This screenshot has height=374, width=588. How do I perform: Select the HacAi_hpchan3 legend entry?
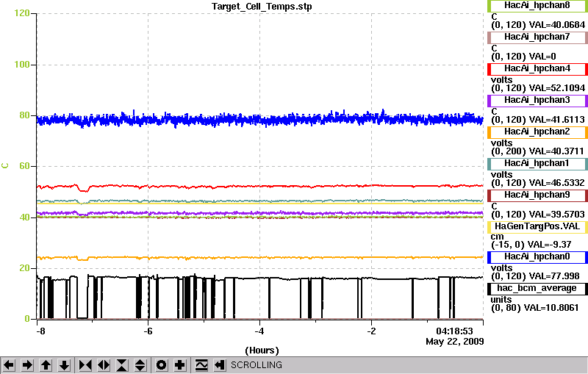537,101
